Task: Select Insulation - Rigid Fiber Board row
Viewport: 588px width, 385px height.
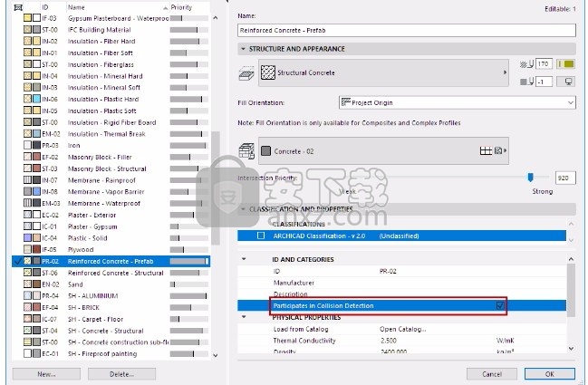Action: (111, 122)
